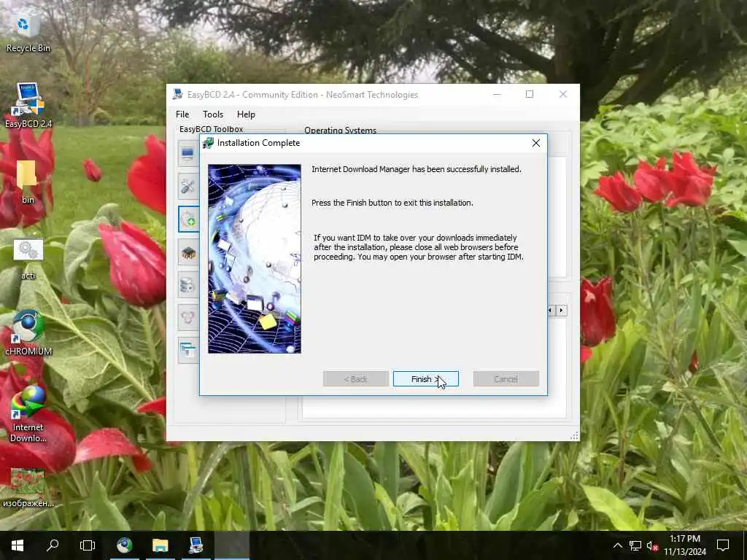Show hidden system tray icons

617,545
